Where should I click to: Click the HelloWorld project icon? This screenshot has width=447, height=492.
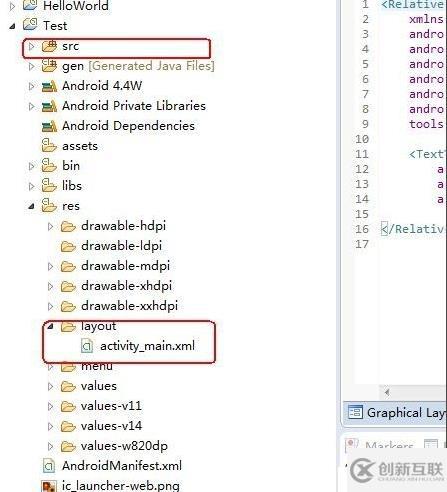pyautogui.click(x=30, y=5)
